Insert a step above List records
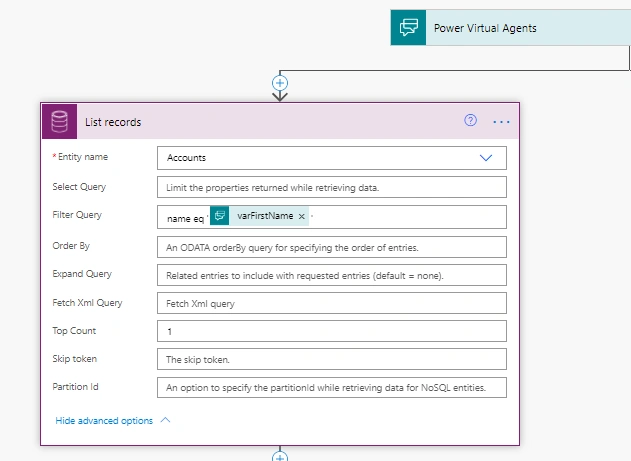This screenshot has width=631, height=461. [280, 83]
